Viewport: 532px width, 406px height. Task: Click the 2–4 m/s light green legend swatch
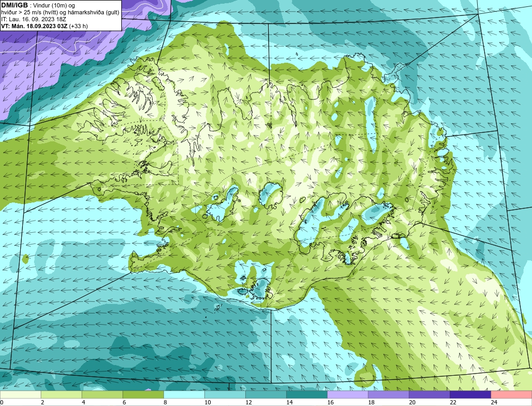(x=61, y=395)
